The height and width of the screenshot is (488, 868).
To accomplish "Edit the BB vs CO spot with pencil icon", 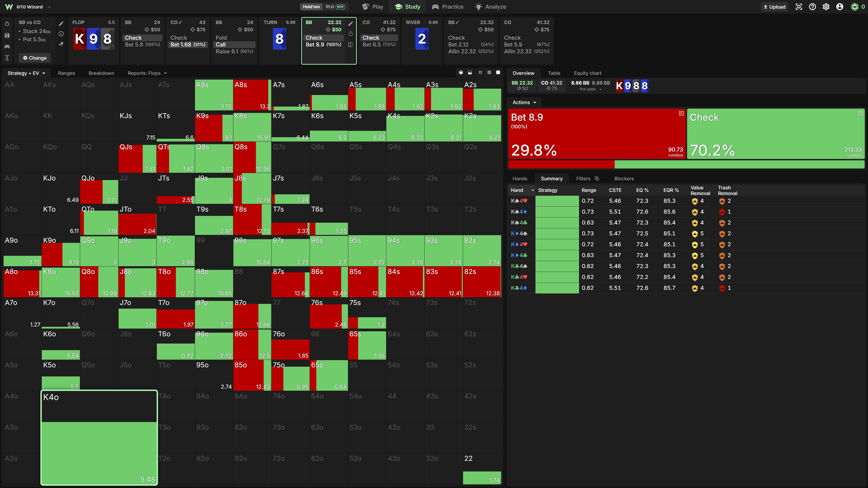I will [61, 24].
